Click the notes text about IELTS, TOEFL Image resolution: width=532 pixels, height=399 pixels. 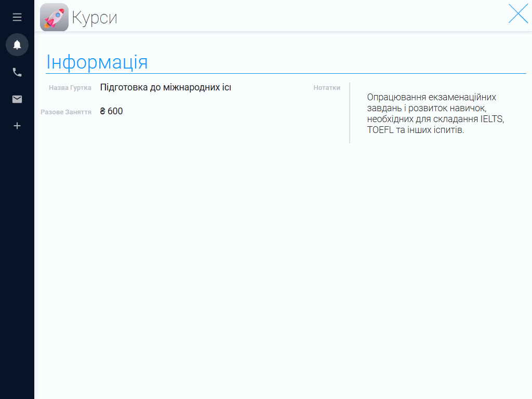point(436,113)
